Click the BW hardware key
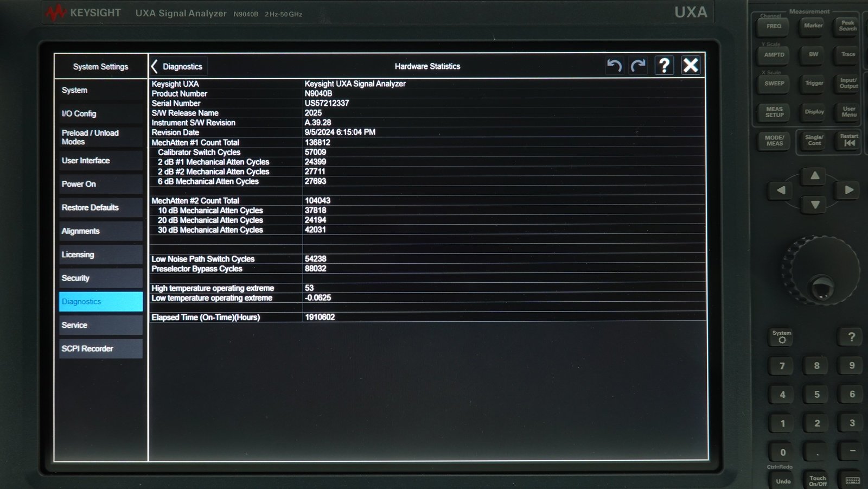Viewport: 868px width, 489px height. (x=813, y=54)
